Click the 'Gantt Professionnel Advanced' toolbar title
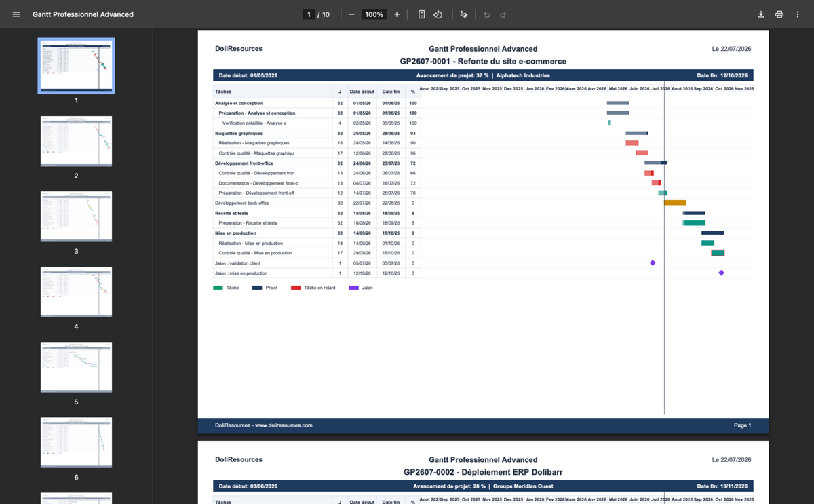Viewport: 814px width, 504px height. tap(83, 14)
